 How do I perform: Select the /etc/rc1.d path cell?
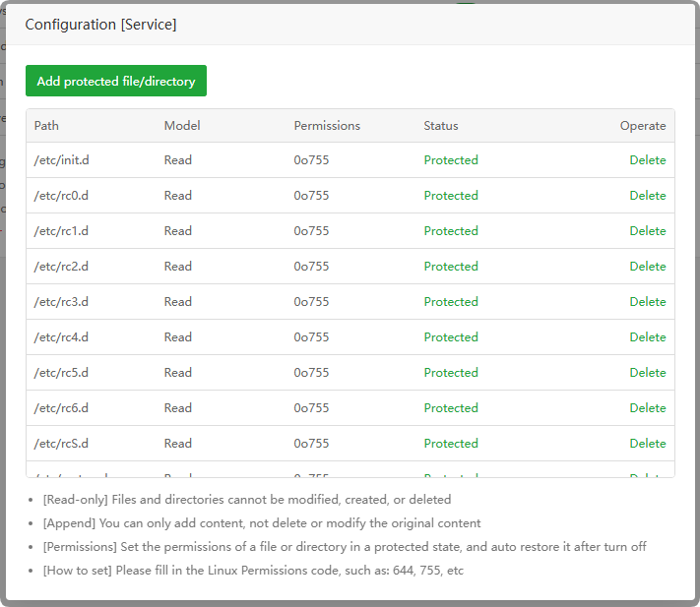coord(61,231)
